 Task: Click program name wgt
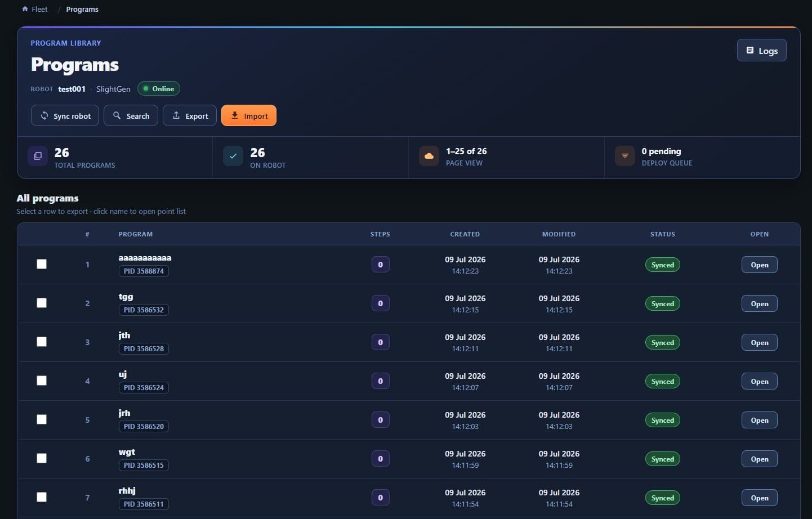(x=127, y=452)
